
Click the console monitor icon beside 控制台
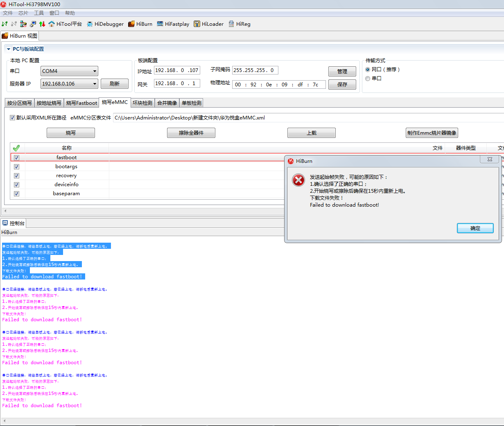[5, 223]
